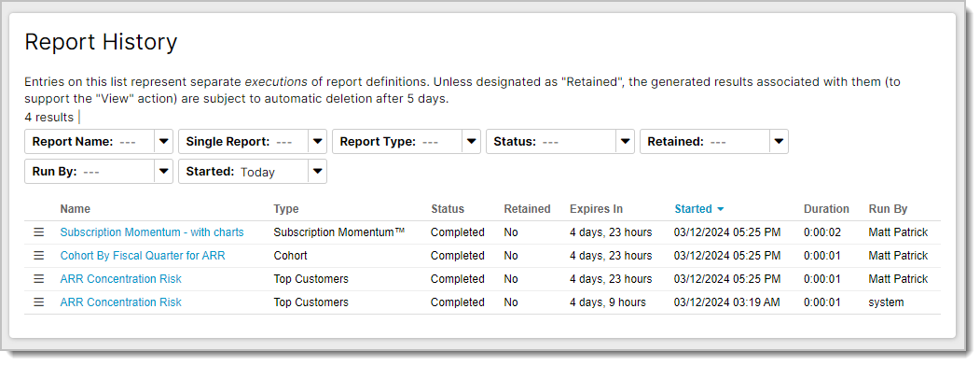Open Subscription Momentum - with charts report link
Image resolution: width=980 pixels, height=365 pixels.
tap(152, 232)
